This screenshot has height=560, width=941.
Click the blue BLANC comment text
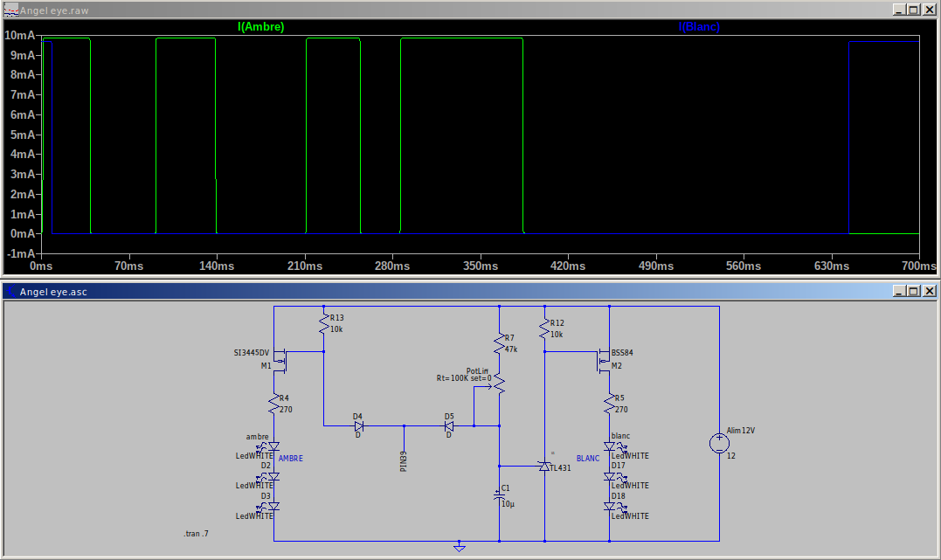coord(587,458)
